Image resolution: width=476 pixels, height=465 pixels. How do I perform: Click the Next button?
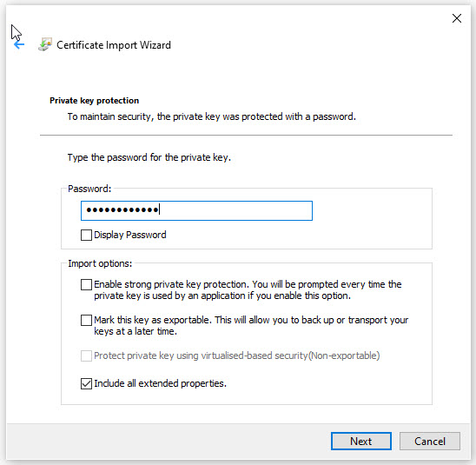361,441
